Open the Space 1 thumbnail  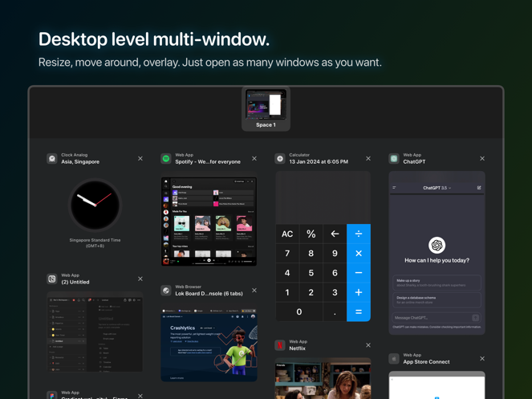tap(266, 108)
